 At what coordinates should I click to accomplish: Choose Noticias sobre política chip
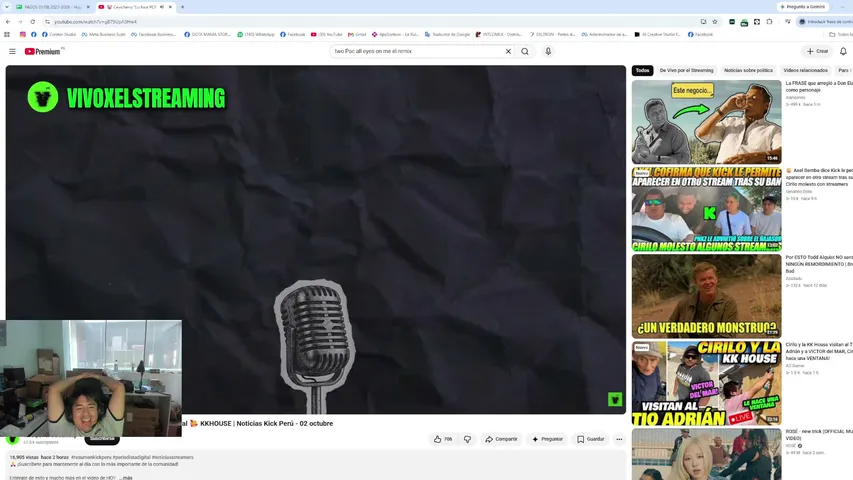tap(748, 70)
